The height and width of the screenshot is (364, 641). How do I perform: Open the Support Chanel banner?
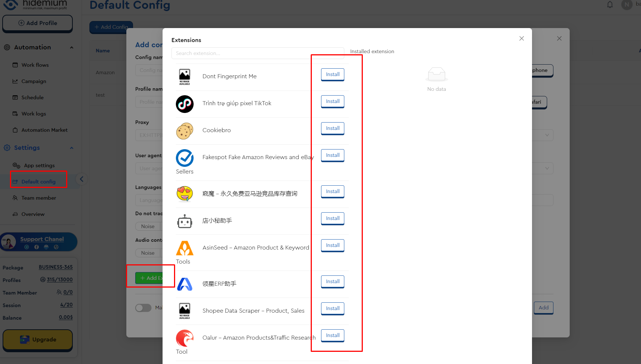[39, 242]
